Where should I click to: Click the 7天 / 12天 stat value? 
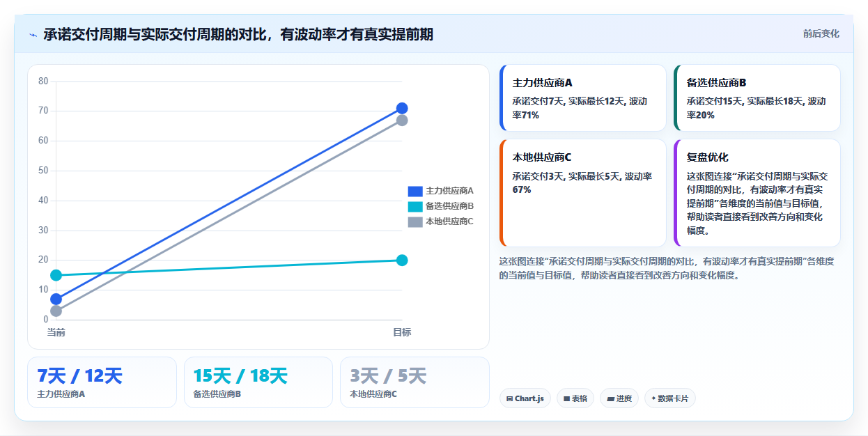tap(79, 376)
